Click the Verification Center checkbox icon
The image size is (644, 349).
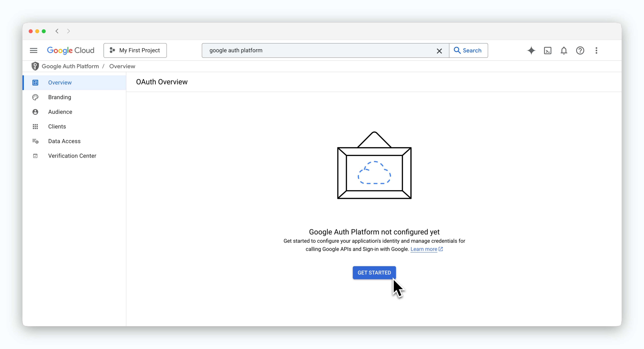click(35, 156)
